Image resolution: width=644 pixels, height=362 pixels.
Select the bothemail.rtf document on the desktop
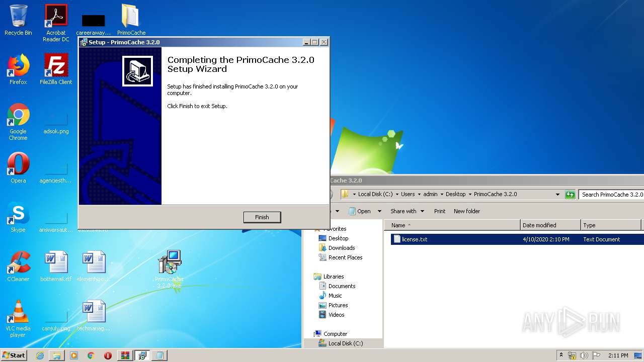pyautogui.click(x=56, y=266)
